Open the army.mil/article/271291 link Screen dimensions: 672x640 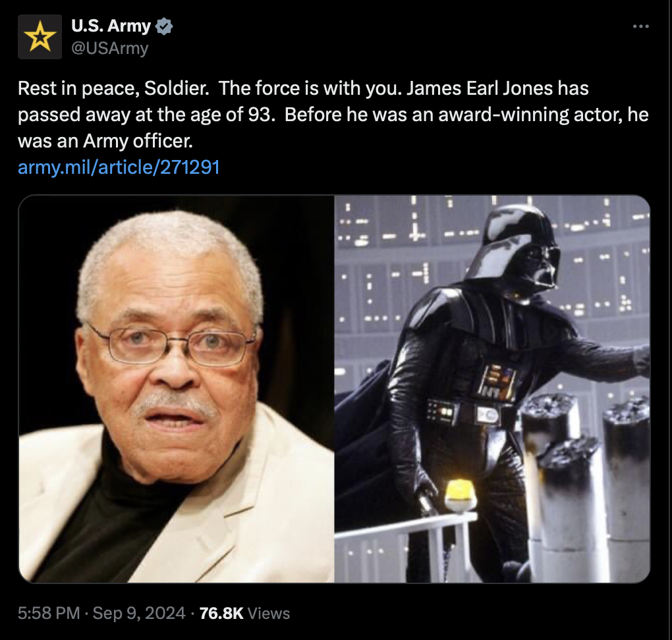119,167
